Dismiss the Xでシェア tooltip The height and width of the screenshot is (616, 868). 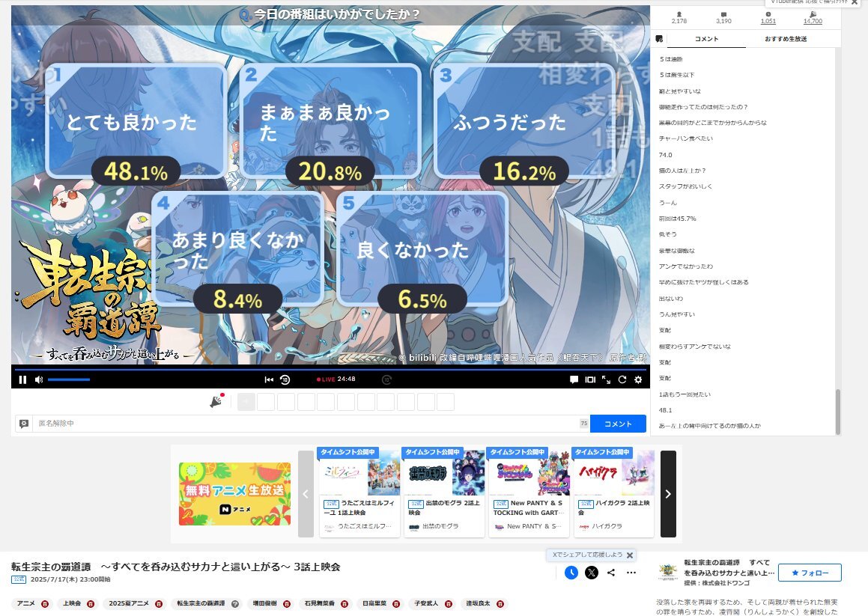(629, 555)
